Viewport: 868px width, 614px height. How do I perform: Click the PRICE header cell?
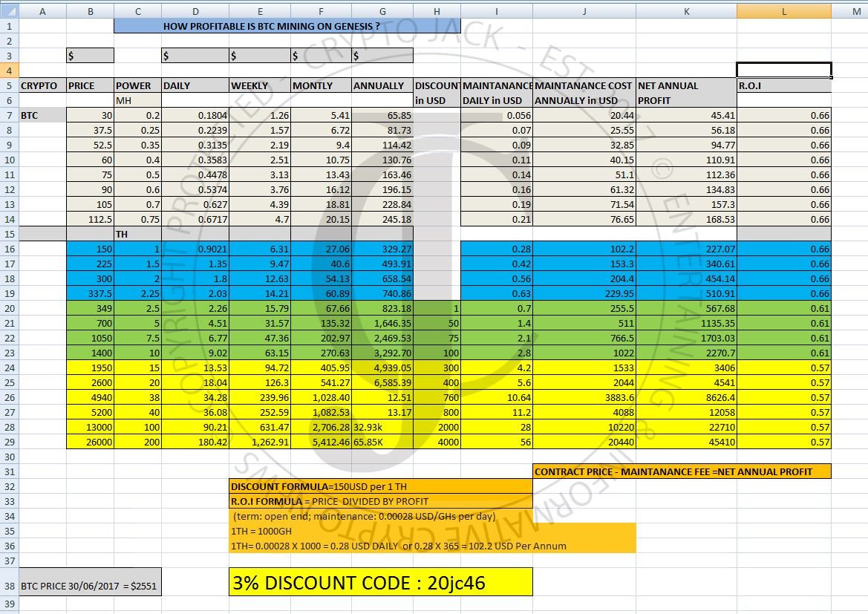click(x=91, y=86)
